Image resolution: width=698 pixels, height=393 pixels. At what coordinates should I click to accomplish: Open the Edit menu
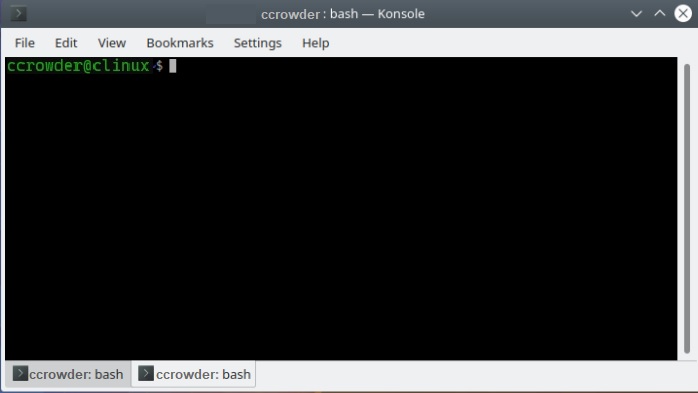[66, 43]
